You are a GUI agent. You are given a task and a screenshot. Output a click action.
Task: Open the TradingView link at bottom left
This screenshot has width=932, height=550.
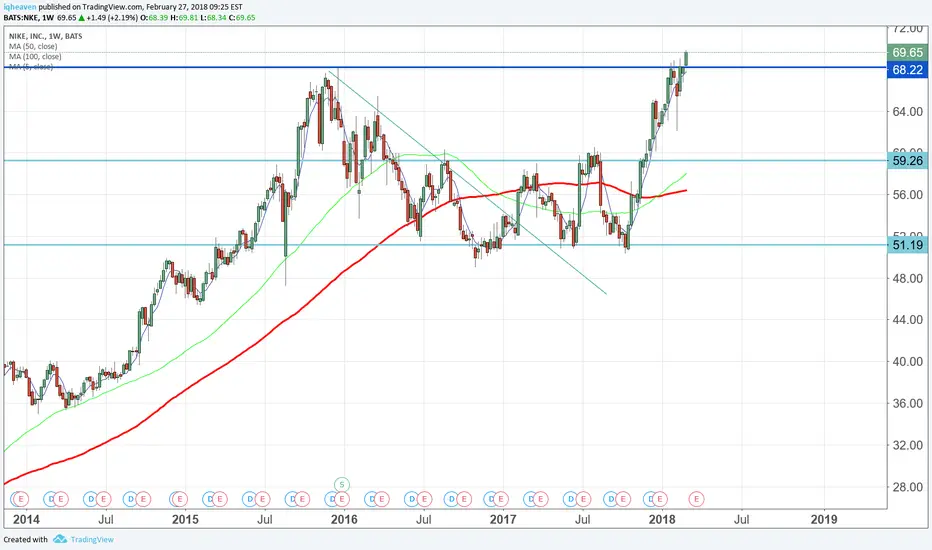[92, 539]
